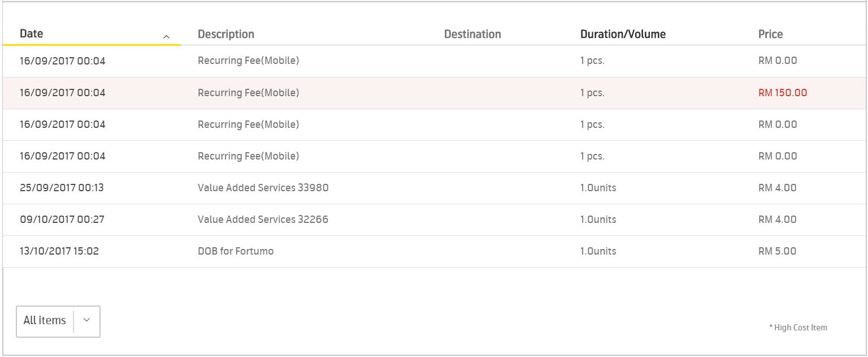This screenshot has height=357, width=868.
Task: Select the highlighted RM 150.00 price
Action: coord(783,93)
